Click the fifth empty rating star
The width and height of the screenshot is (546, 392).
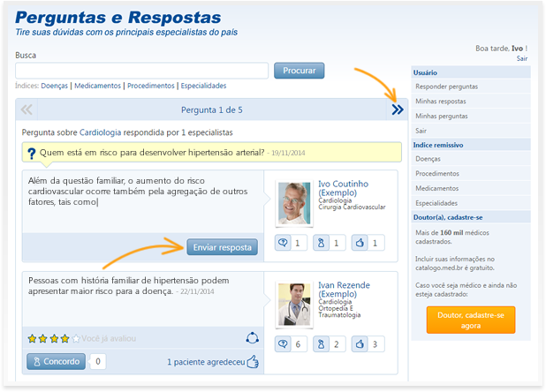pyautogui.click(x=75, y=338)
